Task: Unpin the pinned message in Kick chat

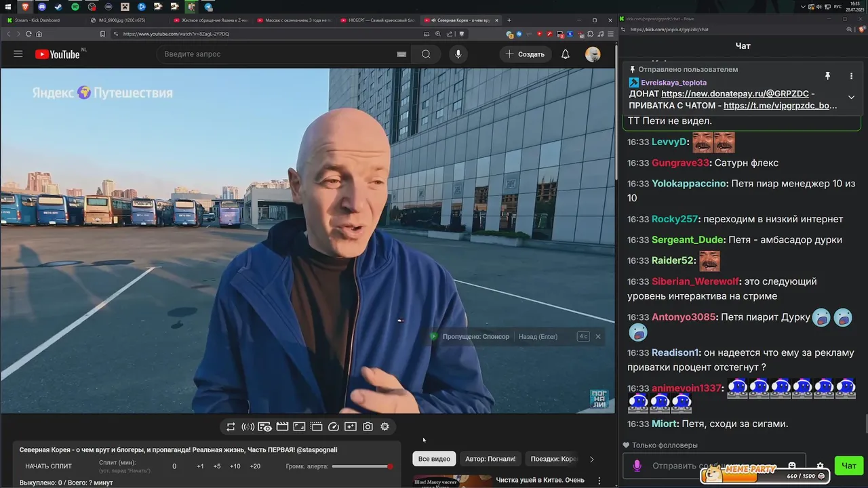Action: click(827, 76)
